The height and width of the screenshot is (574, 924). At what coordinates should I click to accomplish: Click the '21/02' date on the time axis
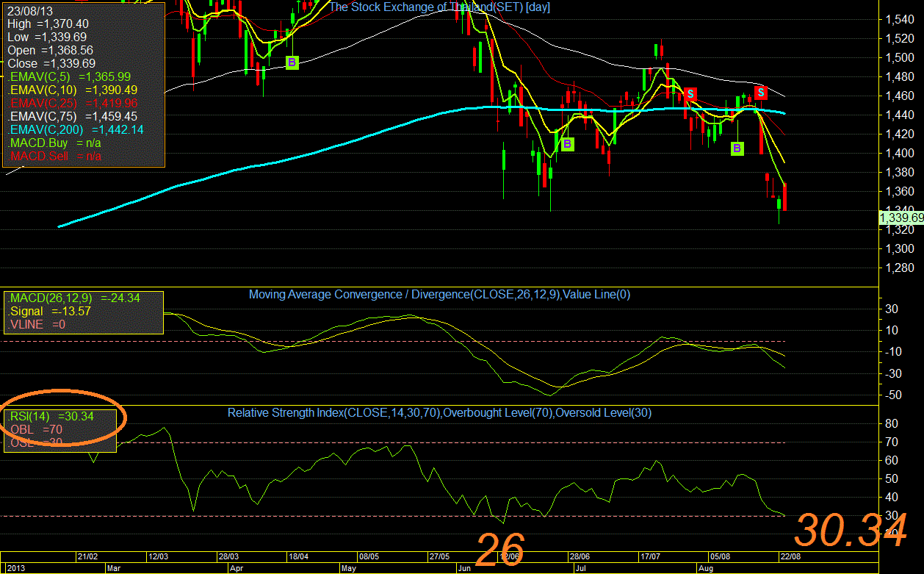87,557
